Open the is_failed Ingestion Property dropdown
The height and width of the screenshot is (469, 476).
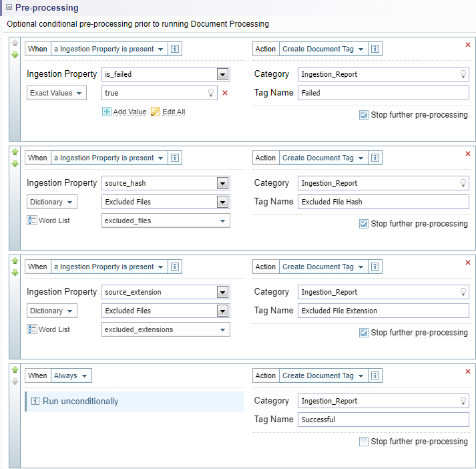[x=222, y=74]
